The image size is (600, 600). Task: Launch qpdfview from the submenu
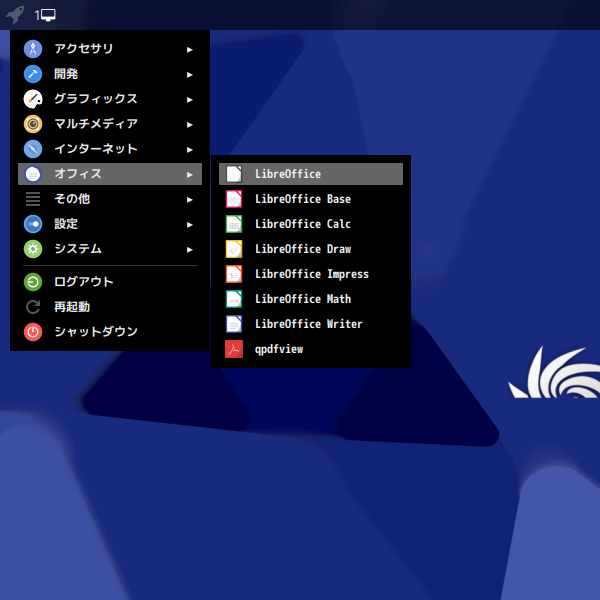point(311,349)
